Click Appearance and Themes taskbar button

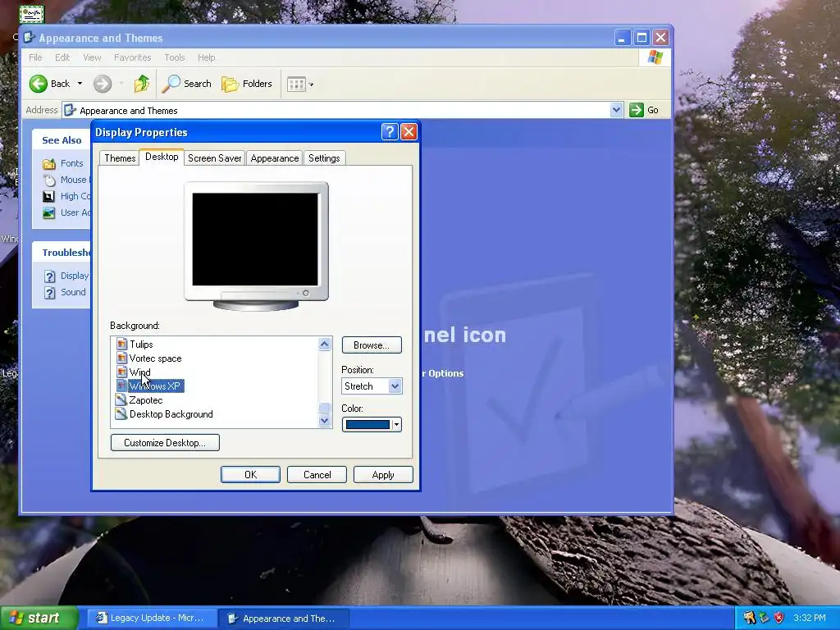click(284, 619)
